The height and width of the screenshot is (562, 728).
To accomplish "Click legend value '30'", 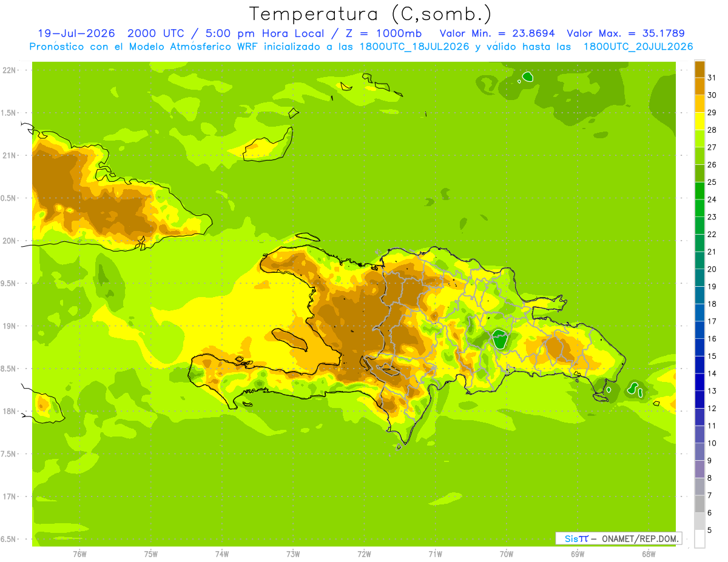I will click(712, 95).
